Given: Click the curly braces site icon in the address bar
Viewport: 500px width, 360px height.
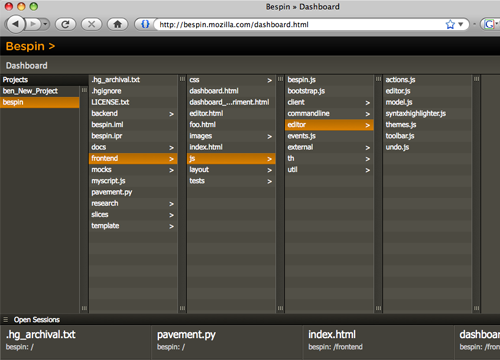Looking at the screenshot, I should [x=145, y=24].
